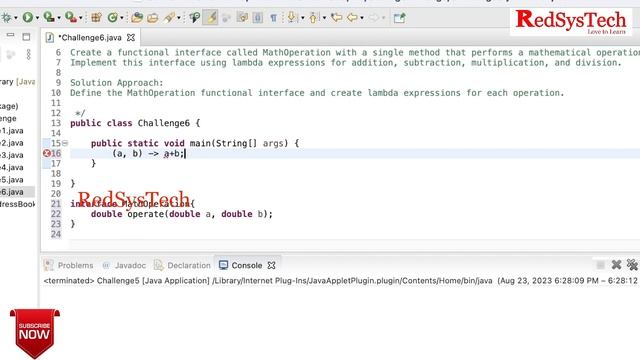
Task: Open the Debug button dropdown arrow
Action: coord(16,18)
